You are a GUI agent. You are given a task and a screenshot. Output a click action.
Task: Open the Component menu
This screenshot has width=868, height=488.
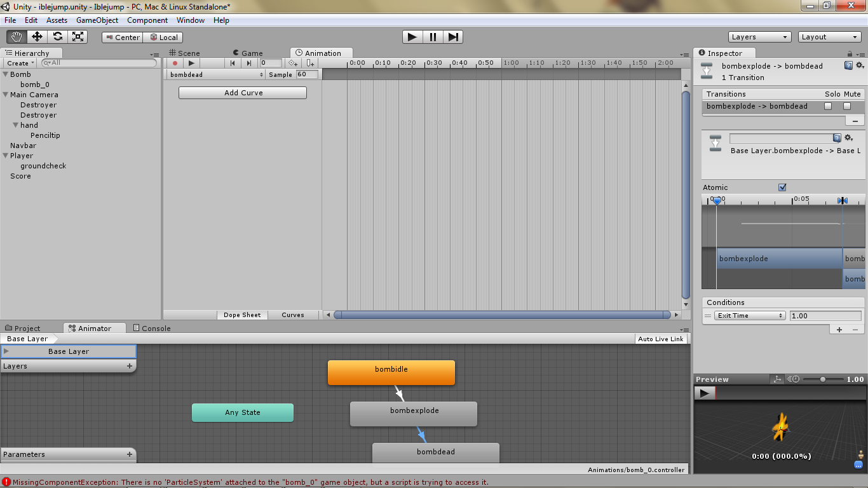(x=147, y=20)
